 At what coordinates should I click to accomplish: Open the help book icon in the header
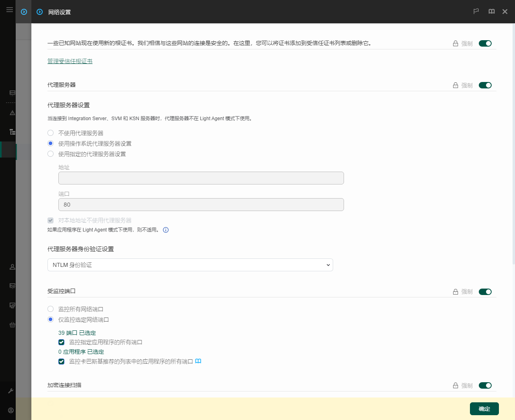491,12
